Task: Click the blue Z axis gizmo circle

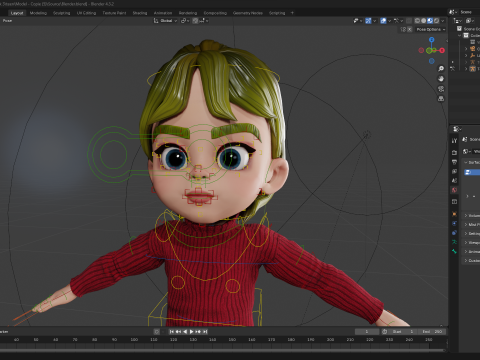Action: tap(432, 40)
